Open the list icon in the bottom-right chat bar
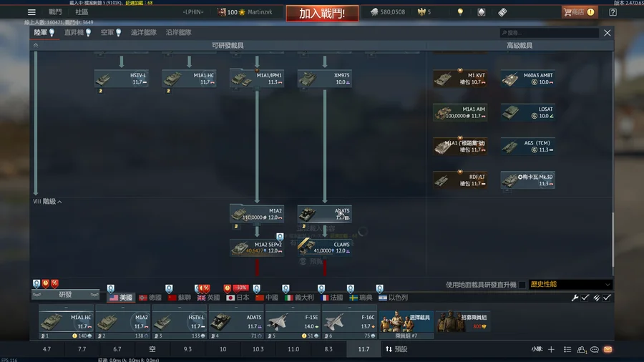Screen dimensions: 644x362 coord(567,349)
